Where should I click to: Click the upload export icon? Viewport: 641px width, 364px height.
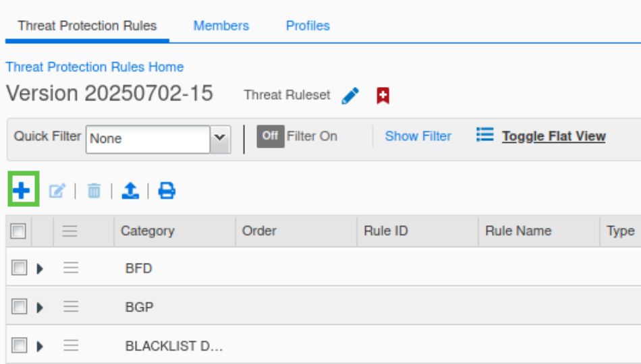(x=130, y=191)
